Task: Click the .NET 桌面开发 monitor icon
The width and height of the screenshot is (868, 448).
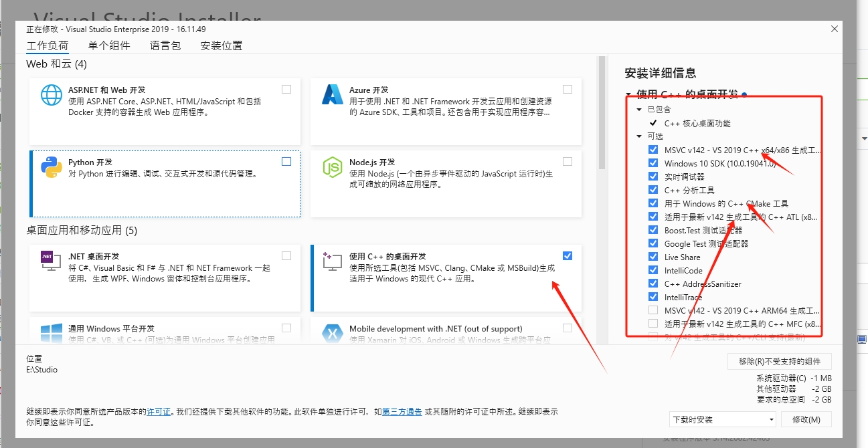Action: tap(52, 261)
